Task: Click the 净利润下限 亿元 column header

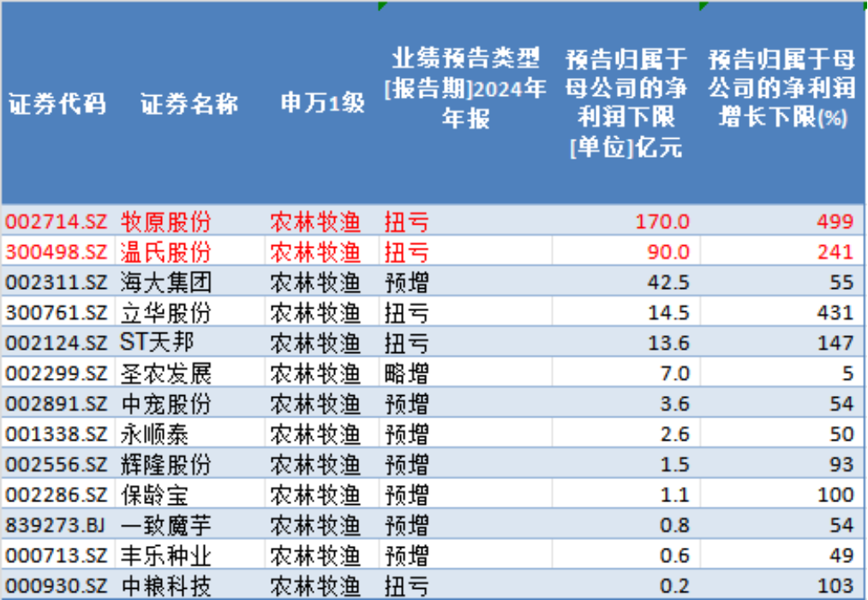Action: 626,104
